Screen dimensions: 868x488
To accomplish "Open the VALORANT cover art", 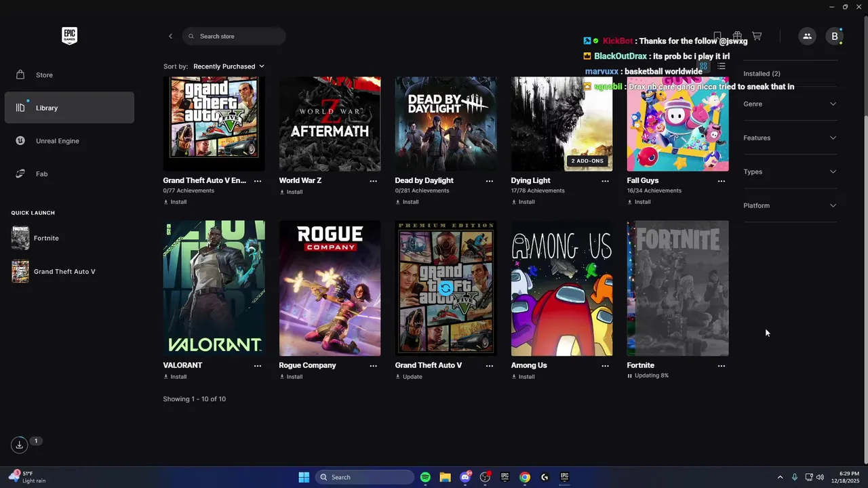I will point(214,288).
